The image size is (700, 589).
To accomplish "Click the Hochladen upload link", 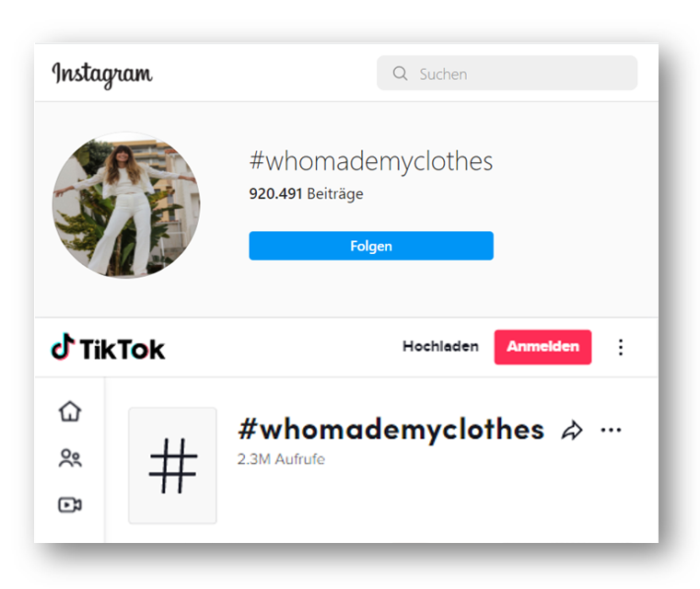I will (x=440, y=346).
